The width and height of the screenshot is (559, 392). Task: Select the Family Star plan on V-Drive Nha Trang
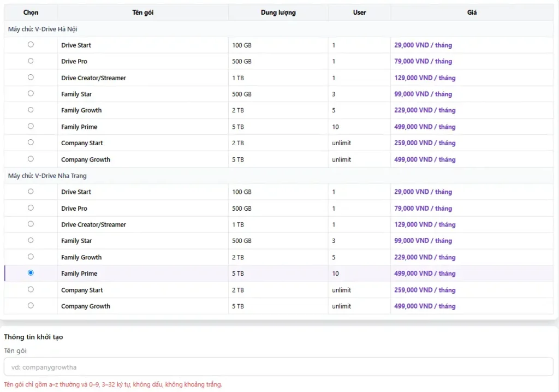pyautogui.click(x=30, y=241)
